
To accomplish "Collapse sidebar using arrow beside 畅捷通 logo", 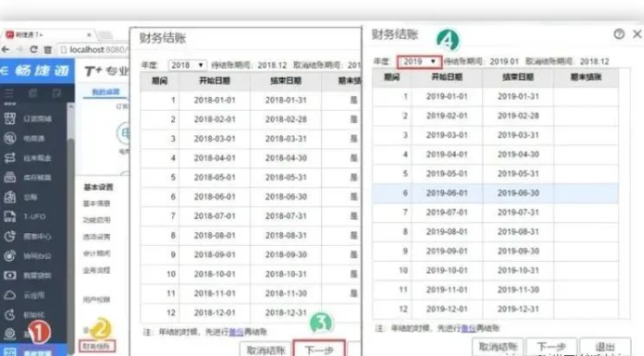I will [4, 71].
